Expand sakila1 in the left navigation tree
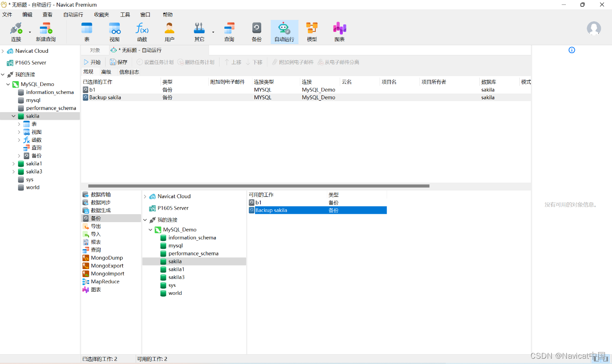This screenshot has height=364, width=612. [14, 164]
